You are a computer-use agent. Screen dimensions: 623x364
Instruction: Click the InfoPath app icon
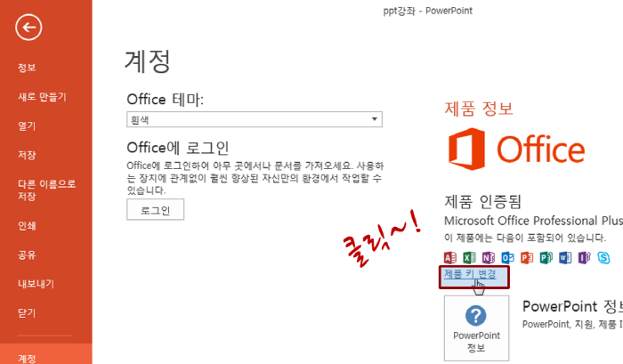tap(584, 257)
